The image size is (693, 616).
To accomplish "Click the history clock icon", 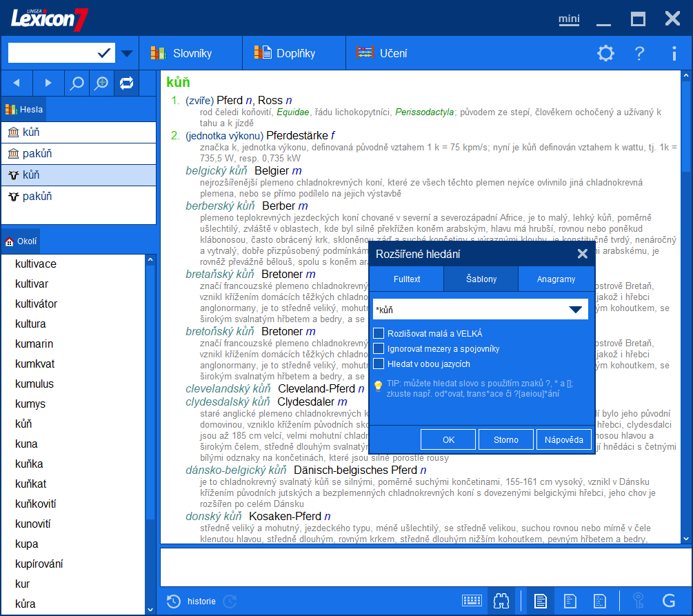I will click(174, 601).
